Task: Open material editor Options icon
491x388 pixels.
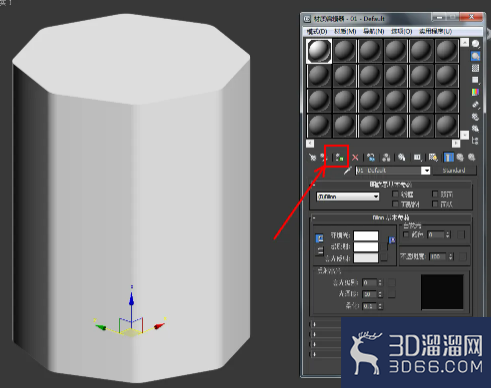Action: point(475,117)
